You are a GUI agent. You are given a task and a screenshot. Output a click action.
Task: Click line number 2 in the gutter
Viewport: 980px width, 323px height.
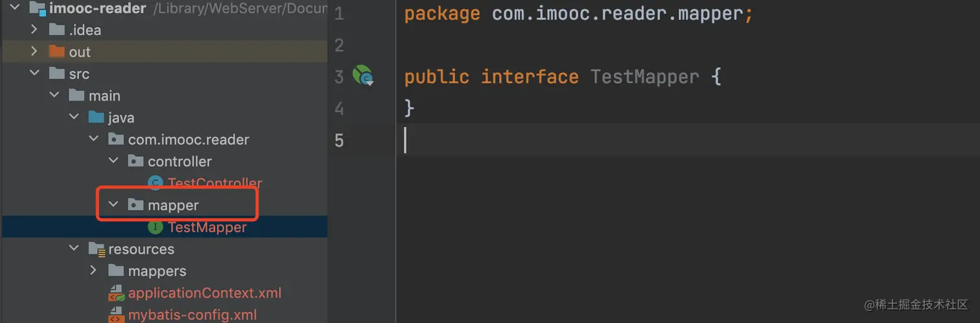click(339, 45)
